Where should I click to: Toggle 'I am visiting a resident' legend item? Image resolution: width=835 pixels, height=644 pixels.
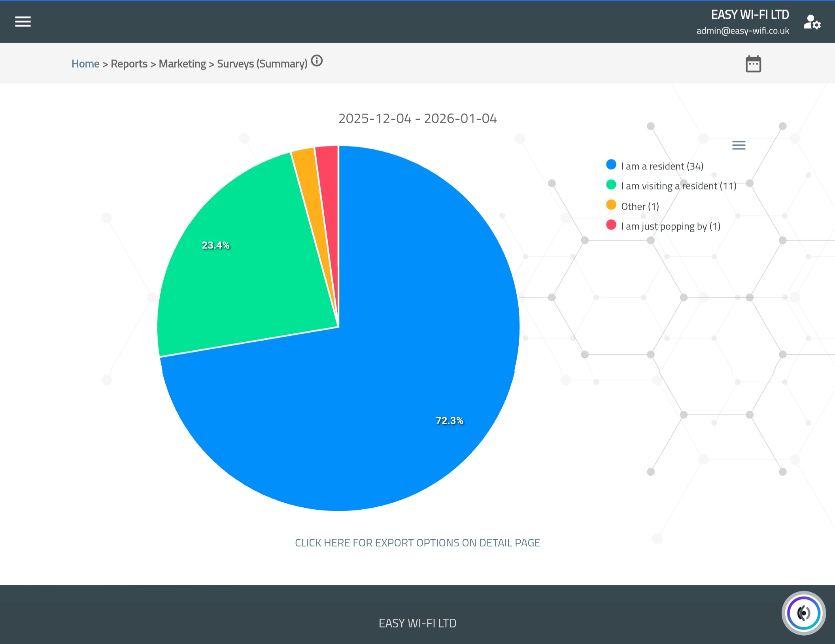[678, 186]
